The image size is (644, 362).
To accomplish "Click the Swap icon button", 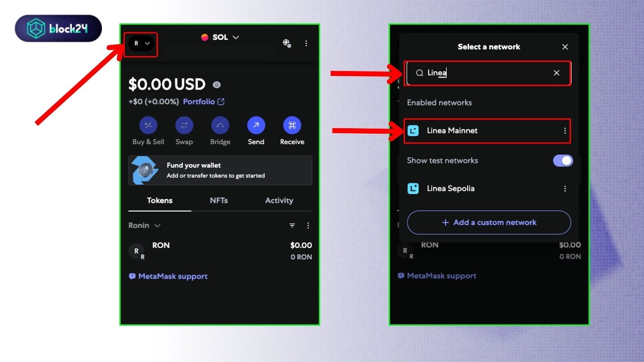I will tap(184, 125).
